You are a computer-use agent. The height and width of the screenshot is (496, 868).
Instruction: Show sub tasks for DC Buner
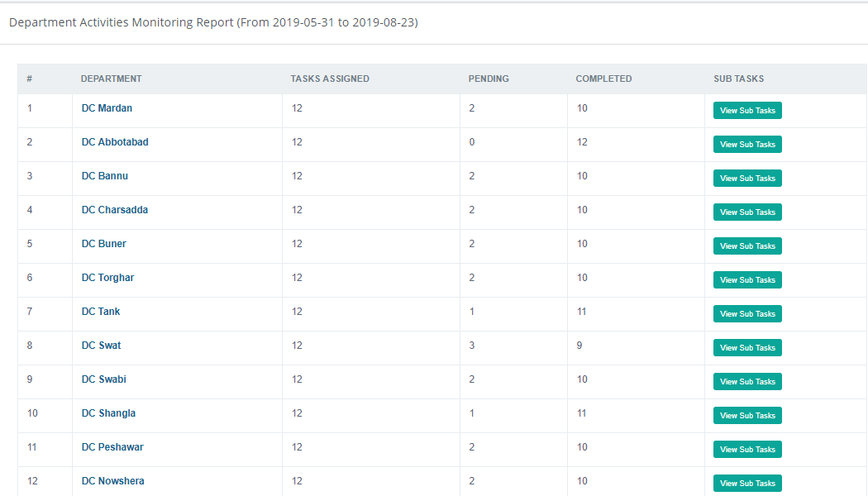click(x=747, y=246)
